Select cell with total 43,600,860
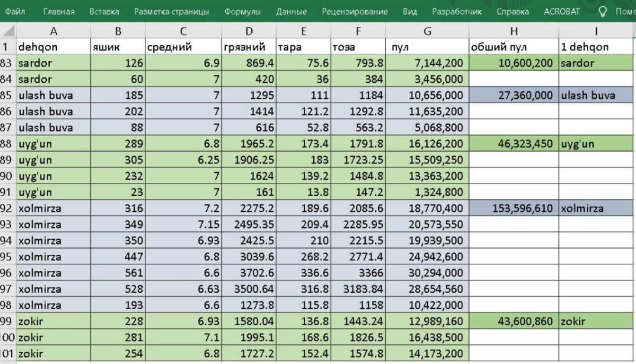 pyautogui.click(x=514, y=321)
